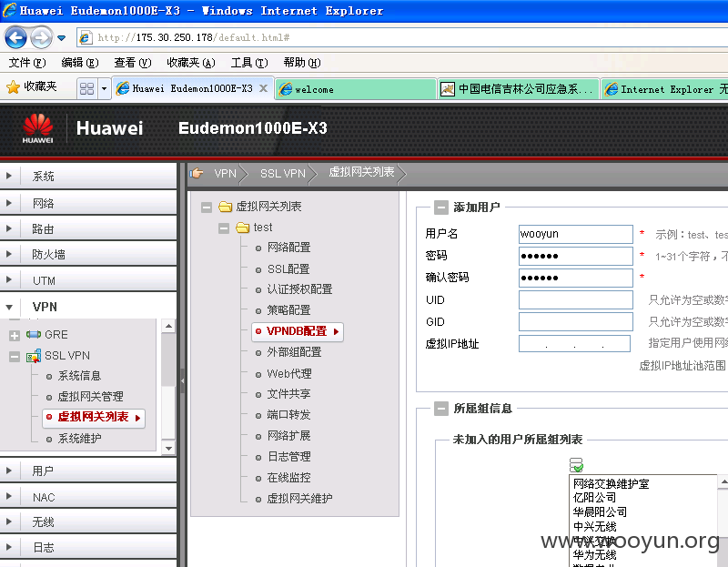
Task: Collapse the test gateway folder
Action: pos(224,228)
